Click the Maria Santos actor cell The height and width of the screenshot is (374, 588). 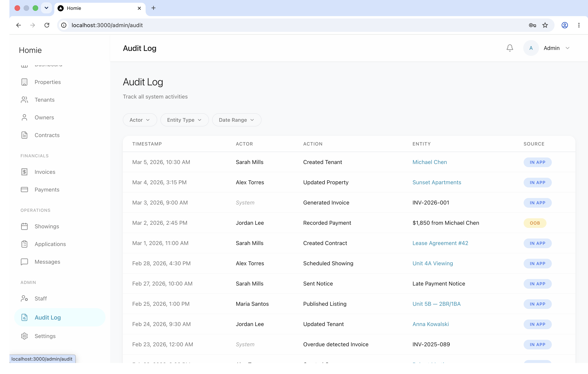tap(252, 304)
